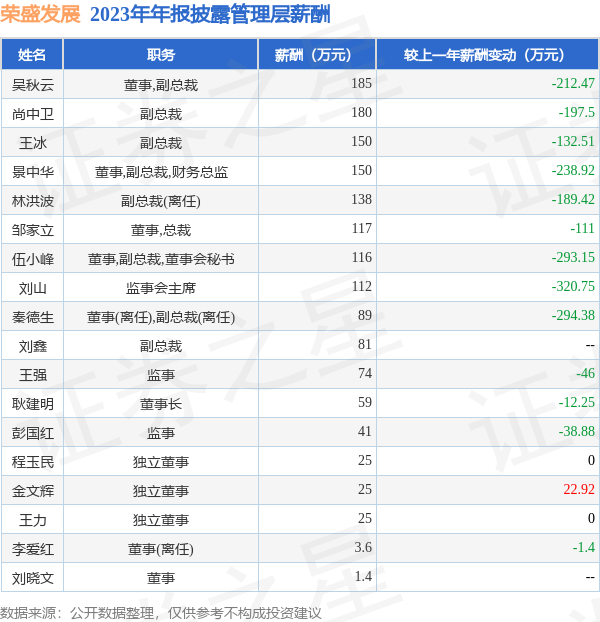Select the name 刘鑫

click(x=33, y=346)
